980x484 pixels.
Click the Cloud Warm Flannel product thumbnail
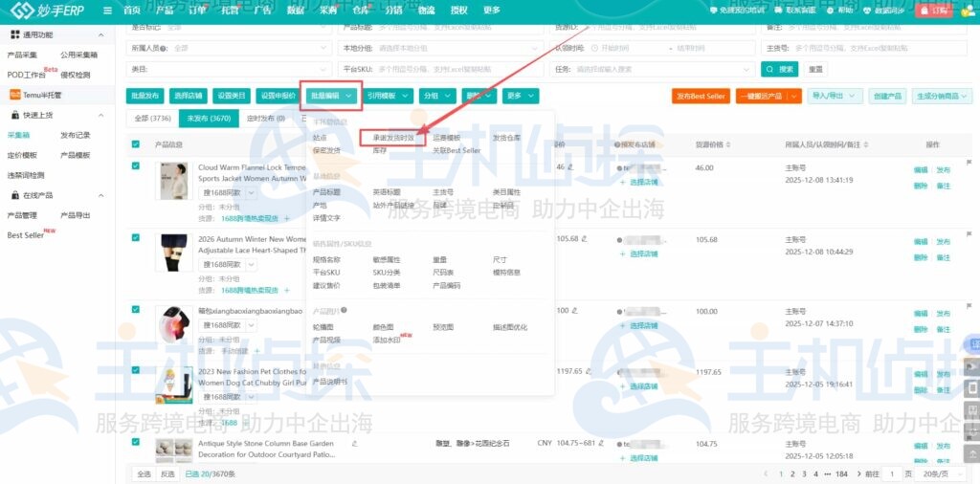point(173,182)
